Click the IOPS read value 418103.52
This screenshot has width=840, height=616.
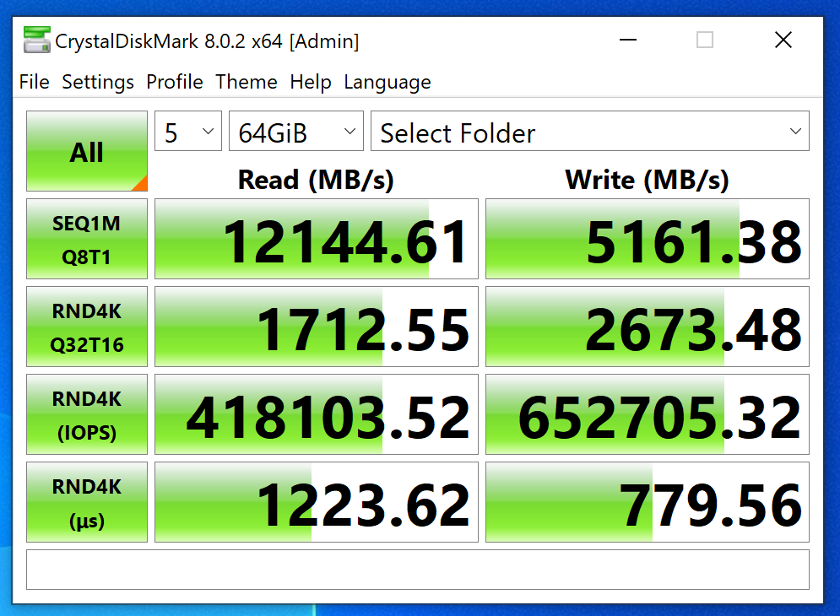(317, 414)
